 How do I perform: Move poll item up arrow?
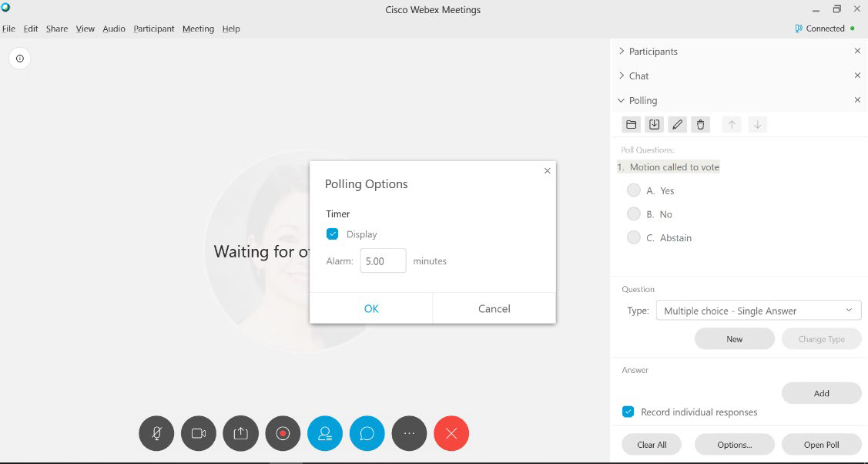[732, 125]
